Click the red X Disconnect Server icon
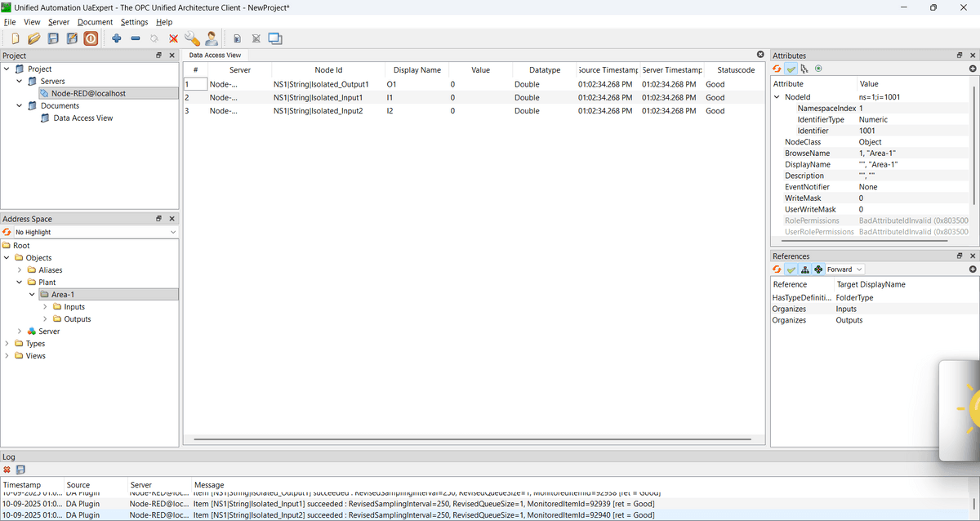This screenshot has height=521, width=980. [x=173, y=38]
